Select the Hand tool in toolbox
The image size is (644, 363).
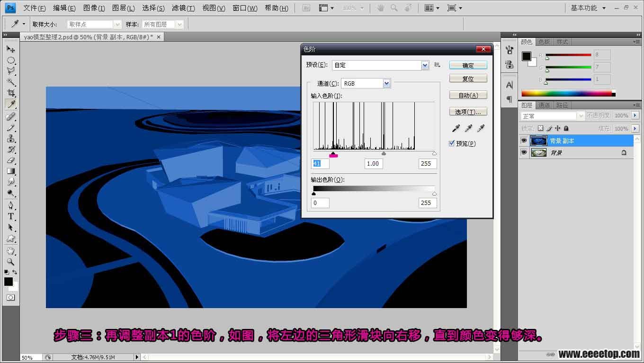(10, 251)
